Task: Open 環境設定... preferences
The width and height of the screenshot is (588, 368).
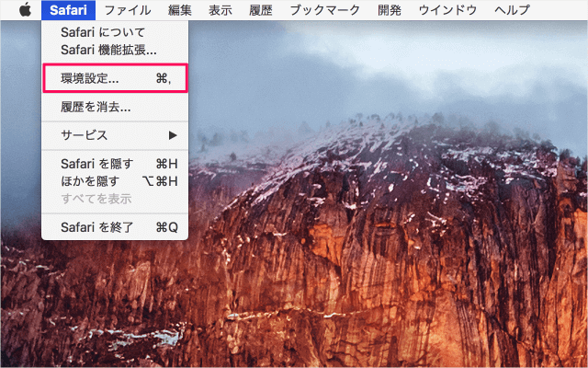Action: click(x=115, y=78)
